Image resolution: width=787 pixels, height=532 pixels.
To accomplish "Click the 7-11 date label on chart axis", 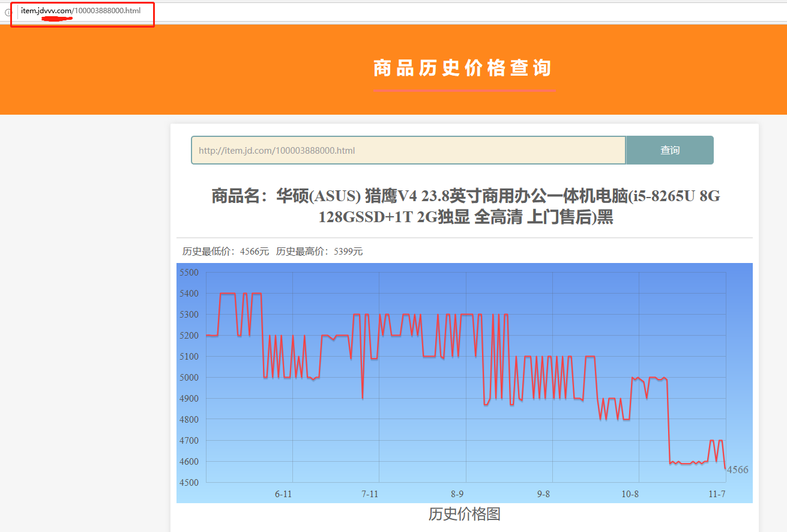I will [x=370, y=494].
